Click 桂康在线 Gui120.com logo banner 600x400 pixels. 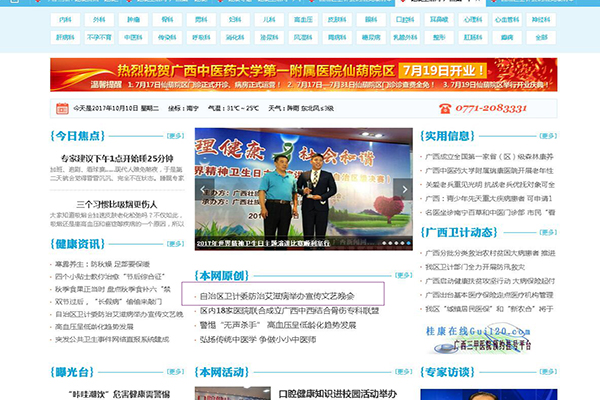[478, 339]
